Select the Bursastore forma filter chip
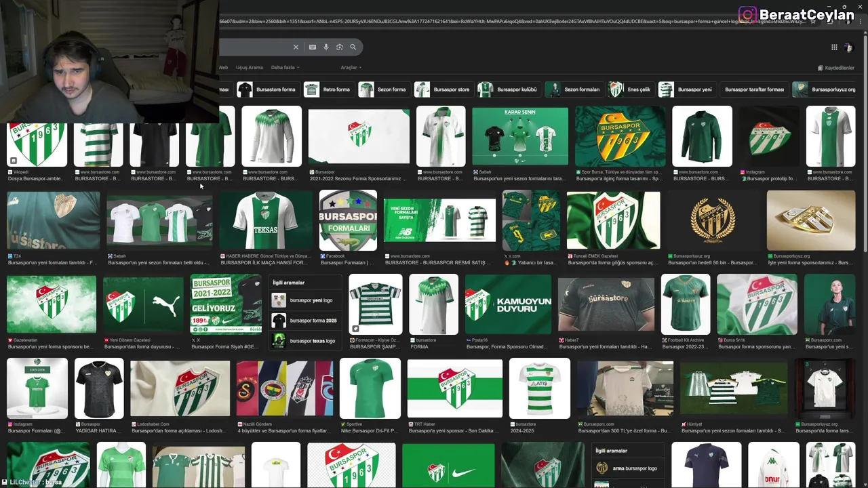The height and width of the screenshot is (488, 868). click(x=267, y=89)
